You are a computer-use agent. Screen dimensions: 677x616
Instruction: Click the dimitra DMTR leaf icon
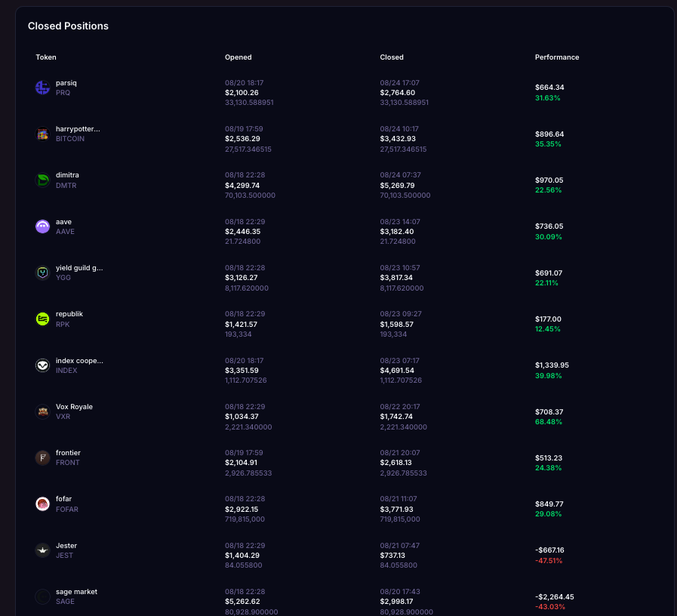42,180
